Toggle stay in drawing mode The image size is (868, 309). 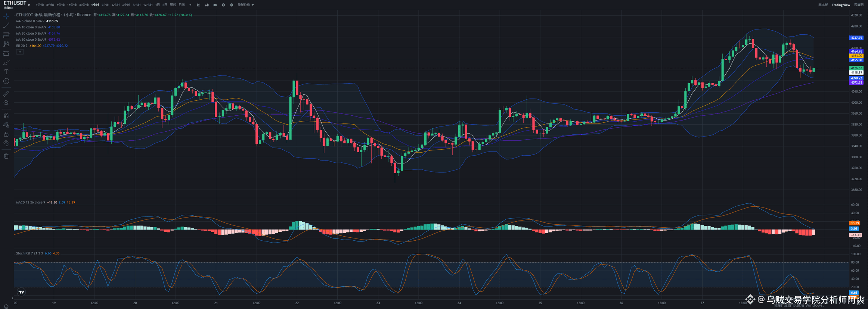click(x=6, y=125)
